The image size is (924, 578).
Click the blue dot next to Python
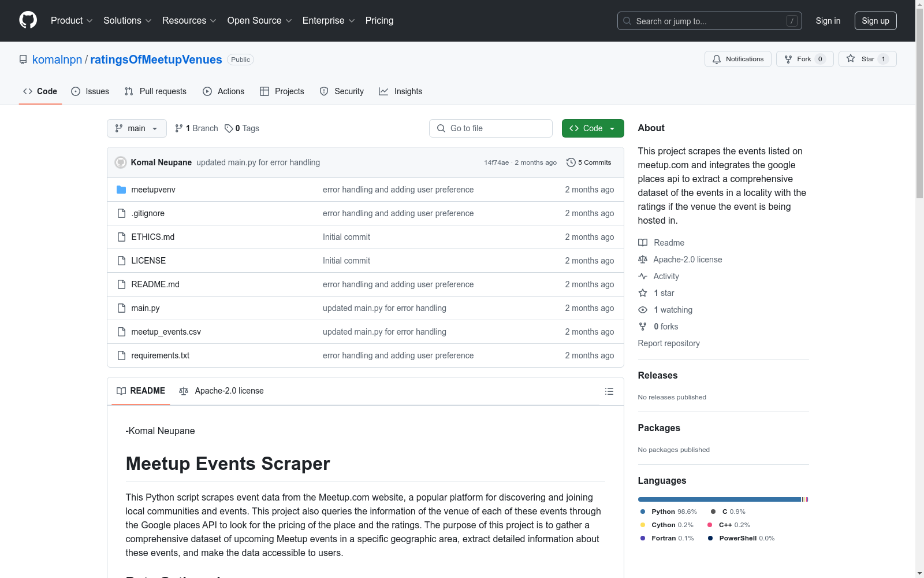tap(643, 512)
